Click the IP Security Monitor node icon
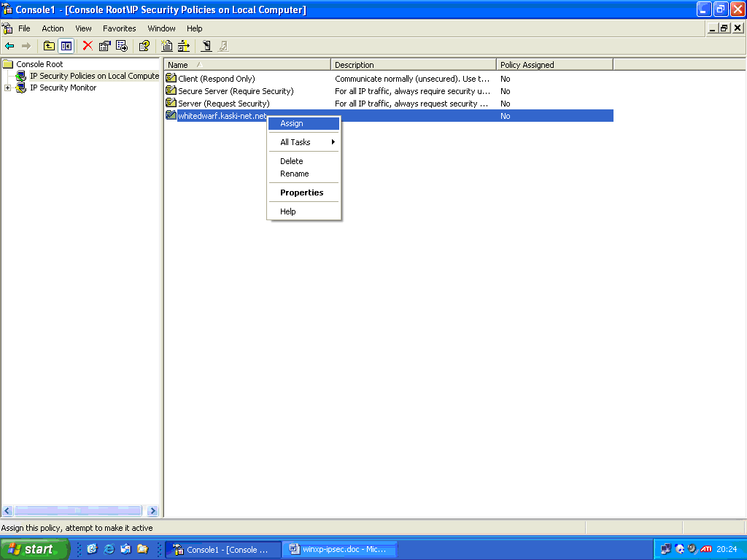This screenshot has width=747, height=560. [x=21, y=87]
